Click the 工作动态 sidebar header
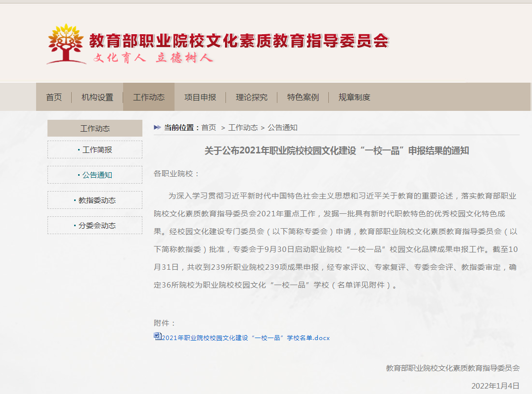 (x=95, y=129)
